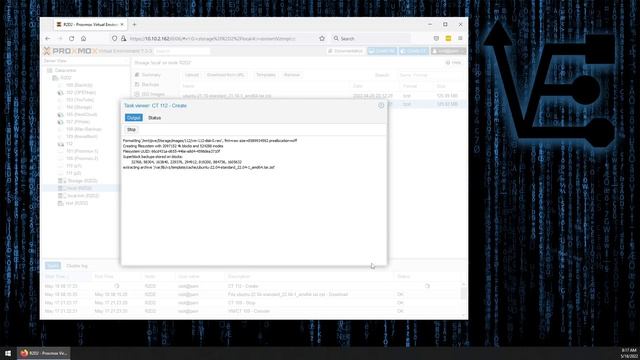Open Summary in storage side menu
640x360 pixels.
(x=151, y=75)
